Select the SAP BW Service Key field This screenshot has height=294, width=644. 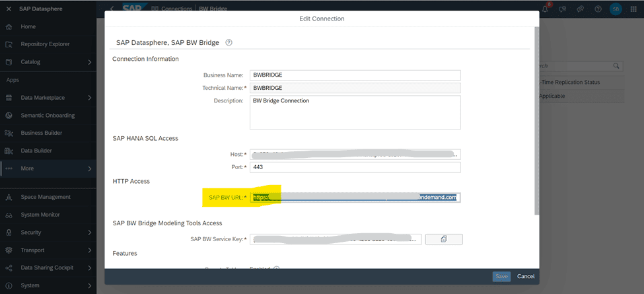point(336,239)
